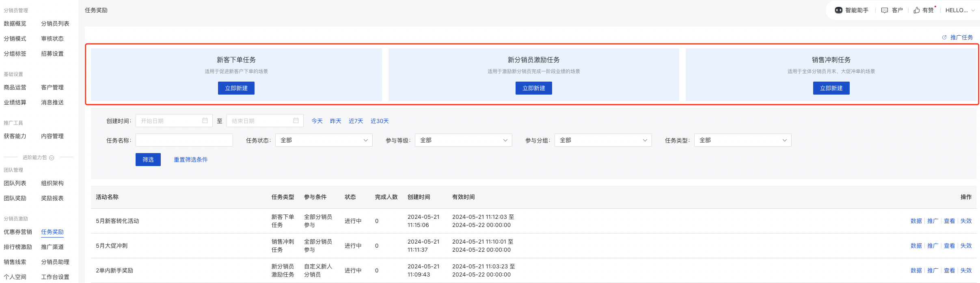The image size is (980, 283).
Task: Filter by 昨天
Action: tap(336, 121)
